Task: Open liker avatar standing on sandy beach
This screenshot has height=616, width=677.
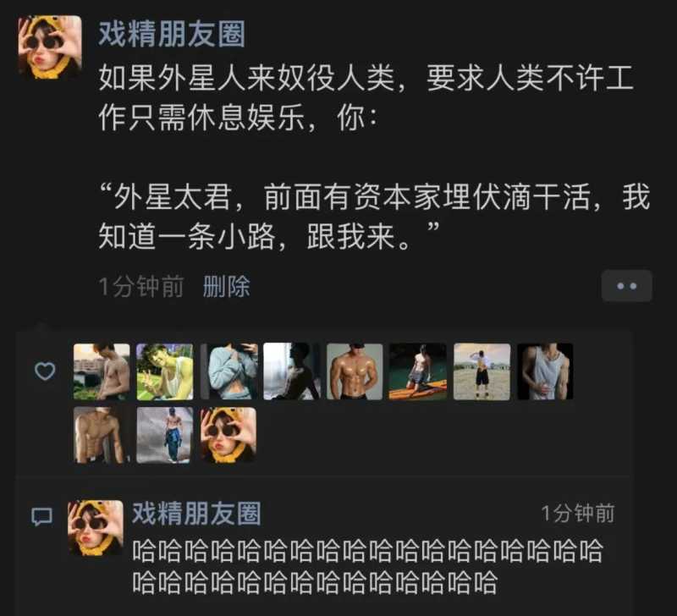Action: (x=482, y=371)
